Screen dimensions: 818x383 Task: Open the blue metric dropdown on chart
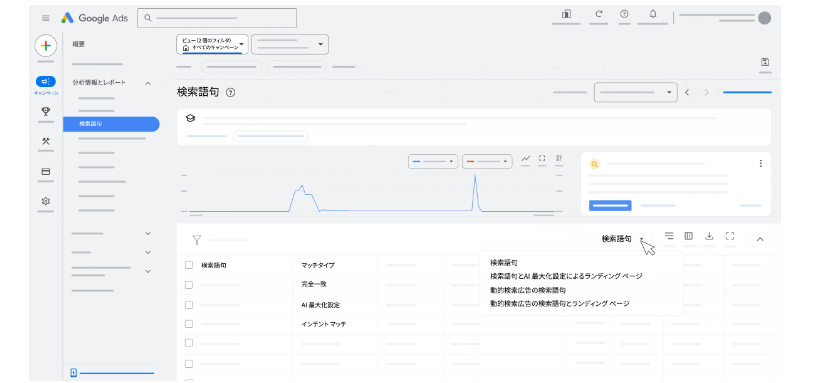point(433,161)
